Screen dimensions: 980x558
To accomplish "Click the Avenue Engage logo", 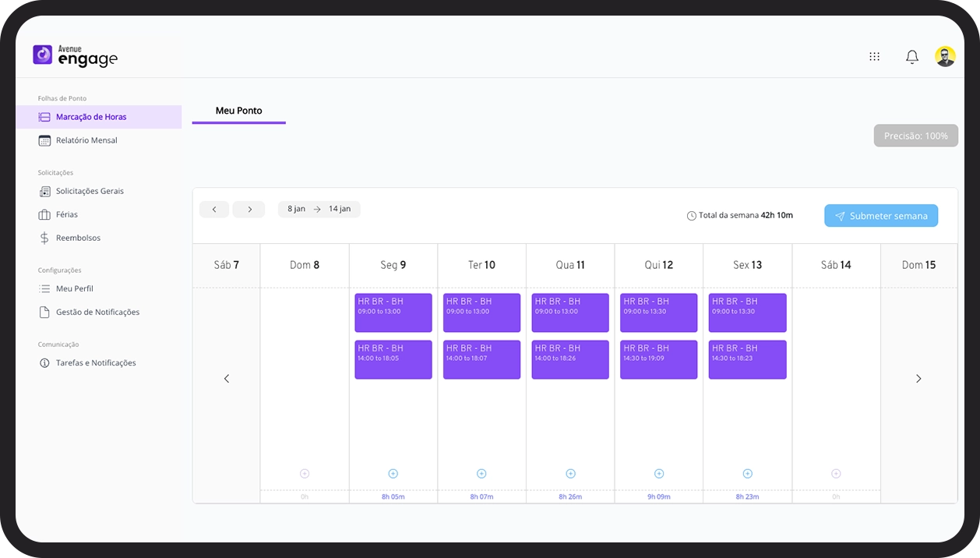I will click(76, 55).
